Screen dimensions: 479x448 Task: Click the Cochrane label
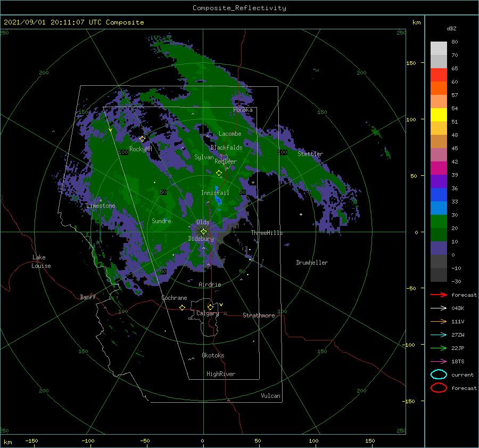pyautogui.click(x=174, y=298)
